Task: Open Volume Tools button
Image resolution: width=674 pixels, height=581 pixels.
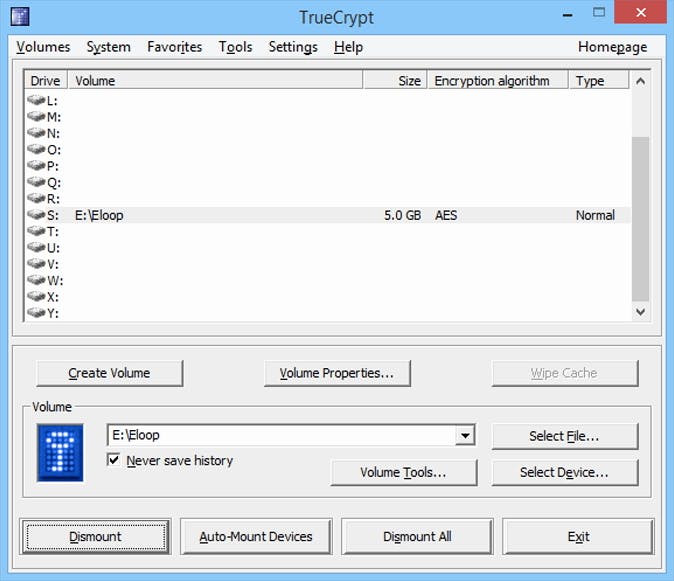Action: click(x=404, y=473)
